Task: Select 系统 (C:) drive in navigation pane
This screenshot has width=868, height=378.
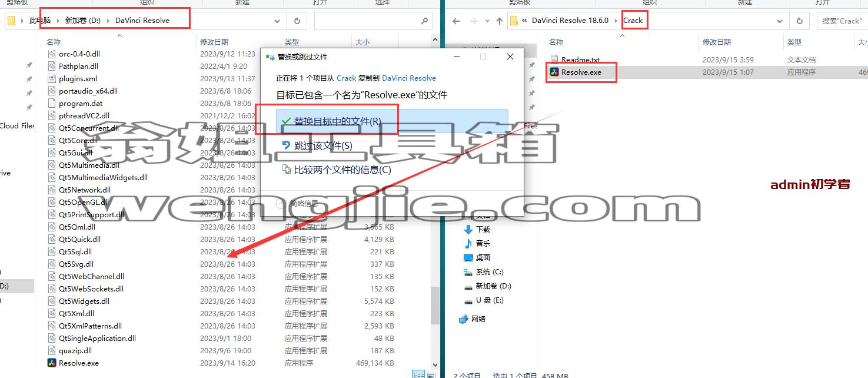Action: (x=490, y=272)
